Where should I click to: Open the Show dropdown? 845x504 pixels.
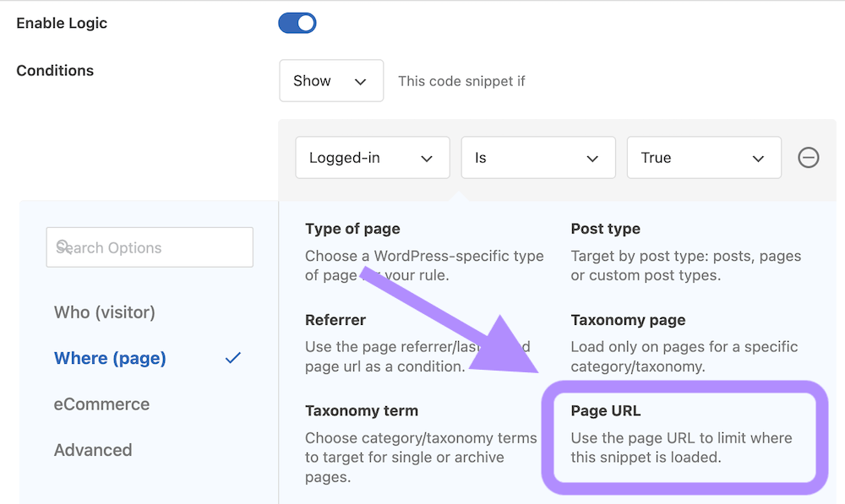click(331, 80)
